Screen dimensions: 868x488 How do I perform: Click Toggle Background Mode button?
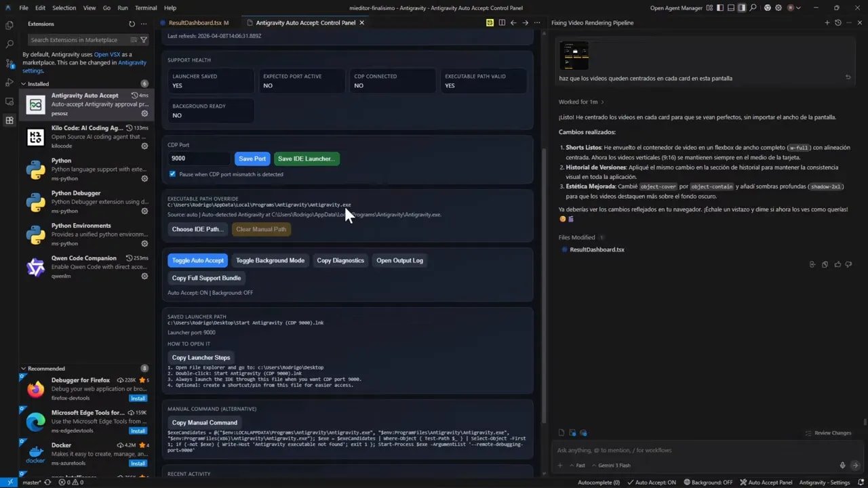tap(271, 260)
